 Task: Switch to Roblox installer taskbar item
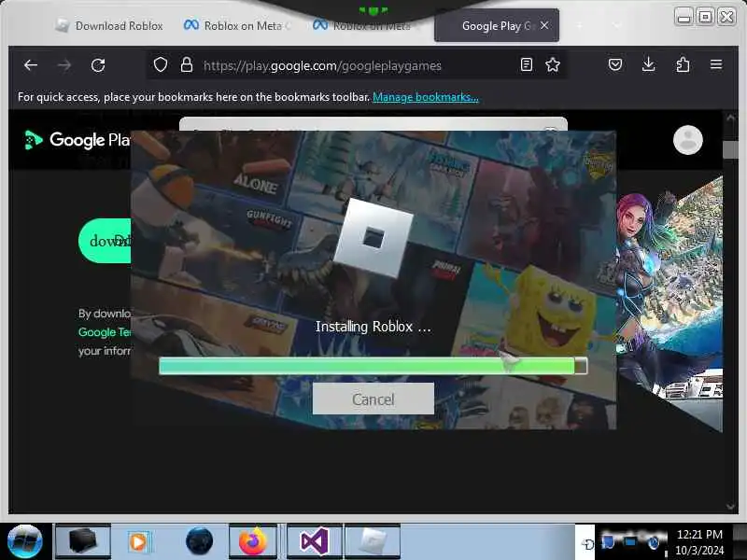[372, 541]
